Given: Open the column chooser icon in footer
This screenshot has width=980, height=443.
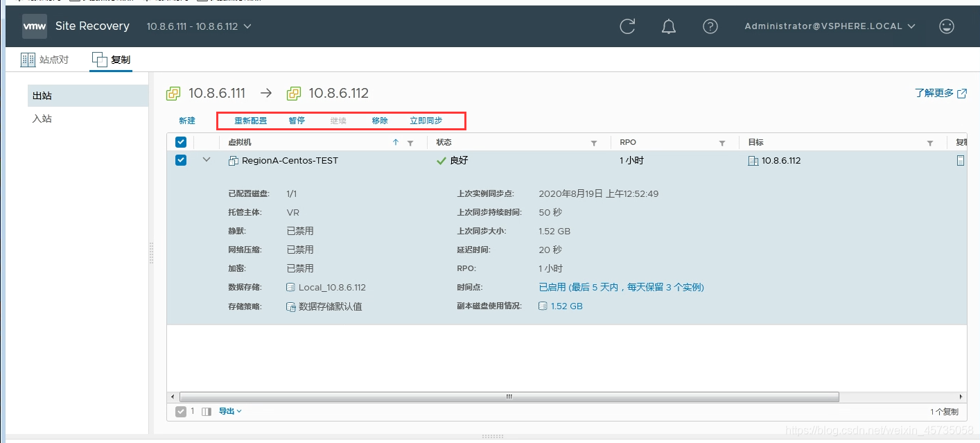Looking at the screenshot, I should coord(207,412).
